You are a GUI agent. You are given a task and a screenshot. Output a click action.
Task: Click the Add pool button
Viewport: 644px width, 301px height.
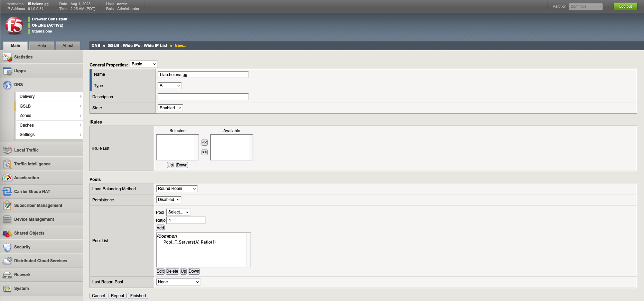pos(160,228)
